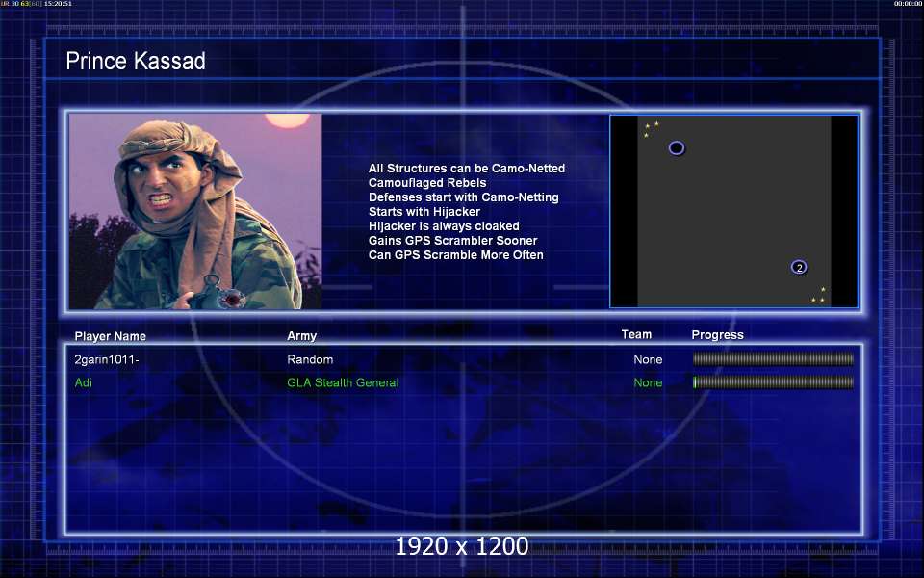The height and width of the screenshot is (578, 924).
Task: Click the Player Name column header
Action: pyautogui.click(x=111, y=336)
